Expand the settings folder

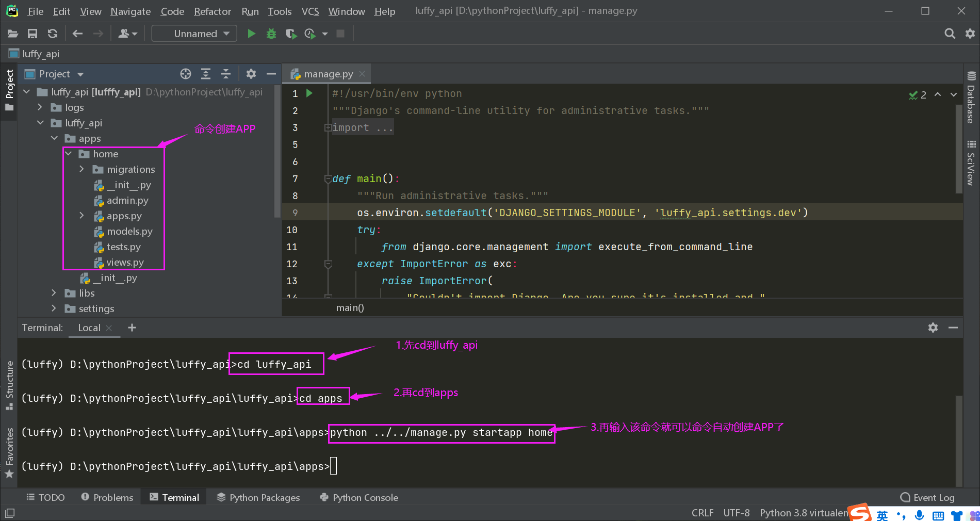click(54, 308)
